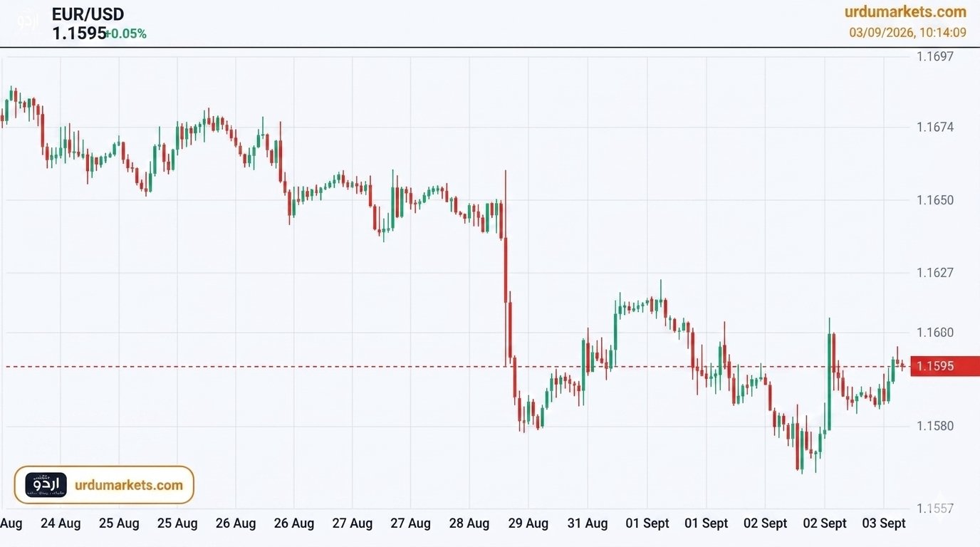Click the large 1.1595 price under EUR/USD
This screenshot has height=547, width=980.
click(79, 33)
